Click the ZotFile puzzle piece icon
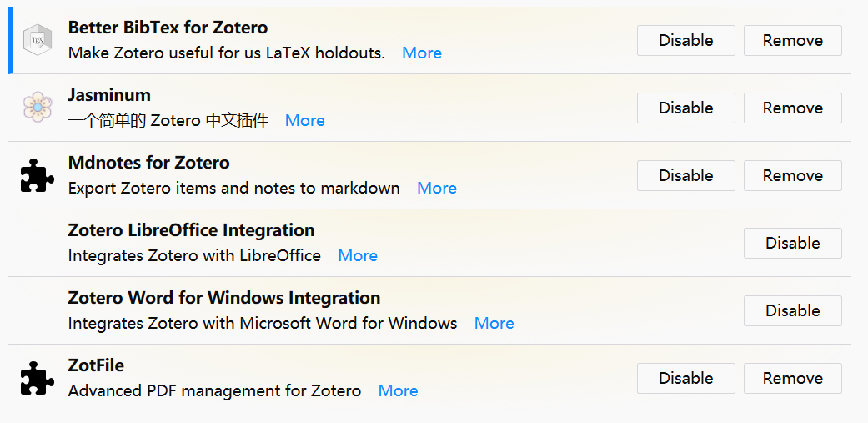868x423 pixels. (x=37, y=378)
